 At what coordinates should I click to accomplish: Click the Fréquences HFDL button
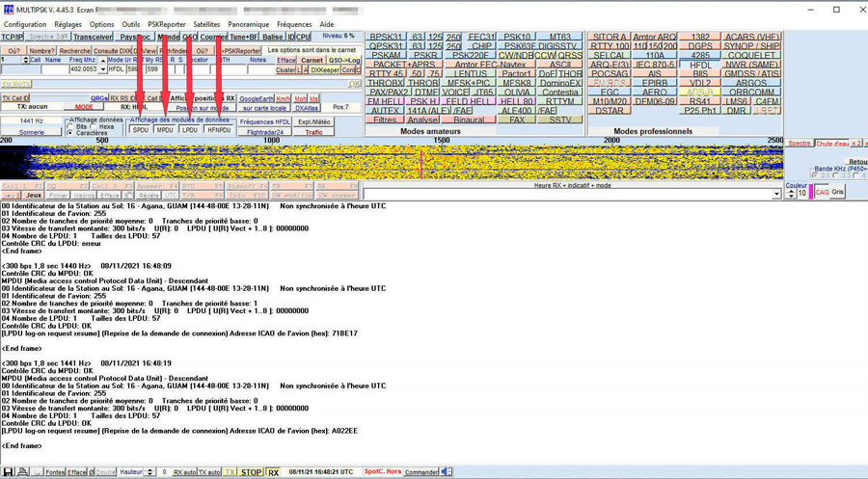[264, 122]
